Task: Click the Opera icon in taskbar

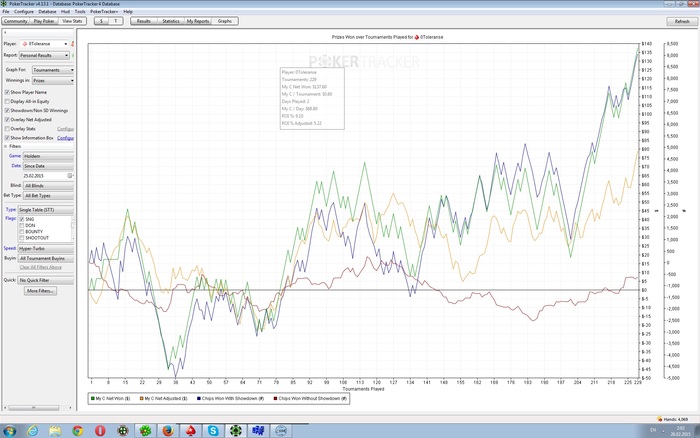Action: pos(99,430)
